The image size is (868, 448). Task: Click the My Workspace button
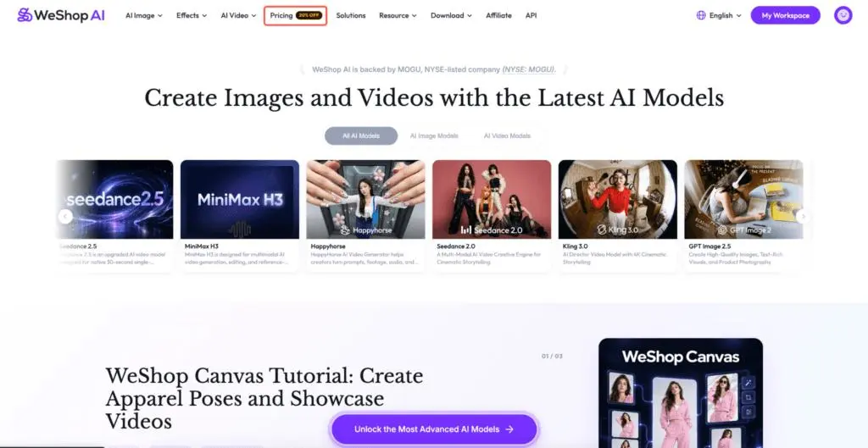pyautogui.click(x=785, y=15)
